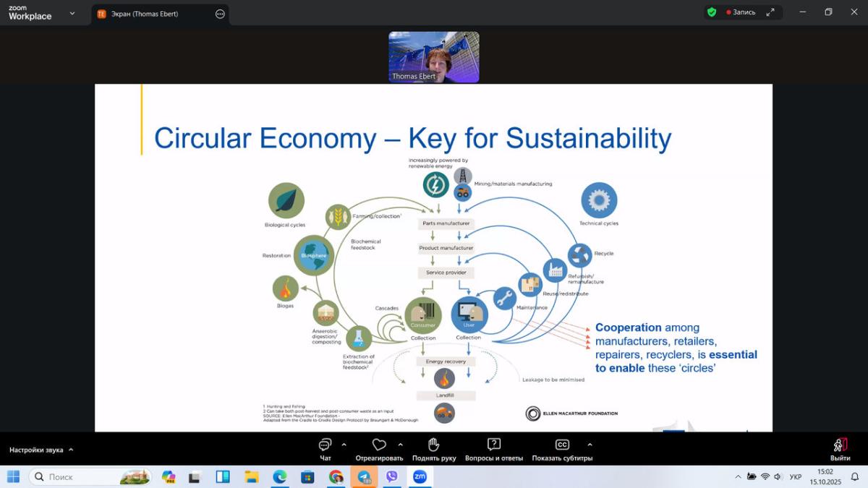868x488 pixels.
Task: Enter full screen with expand arrows icon
Action: [x=770, y=12]
